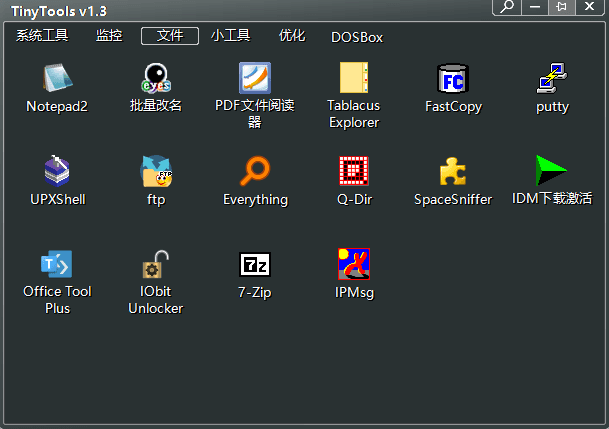Start the FastCopy icon
The height and width of the screenshot is (429, 609).
click(453, 78)
